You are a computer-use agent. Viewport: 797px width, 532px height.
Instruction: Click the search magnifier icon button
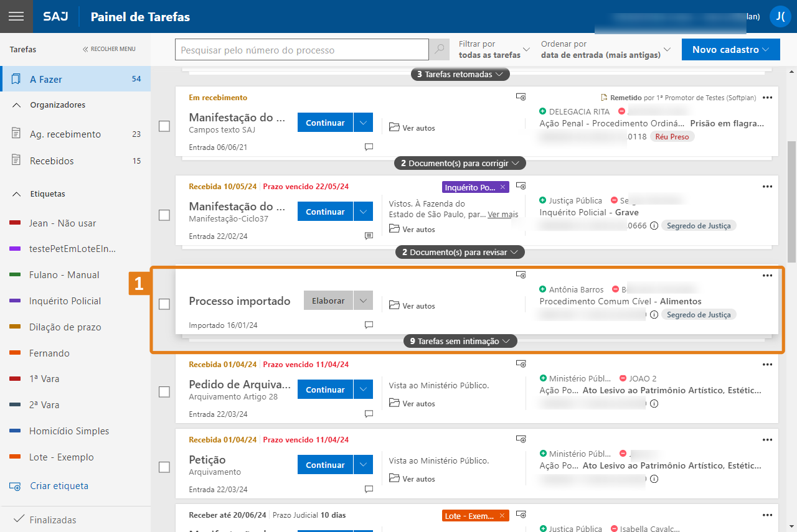(x=440, y=50)
